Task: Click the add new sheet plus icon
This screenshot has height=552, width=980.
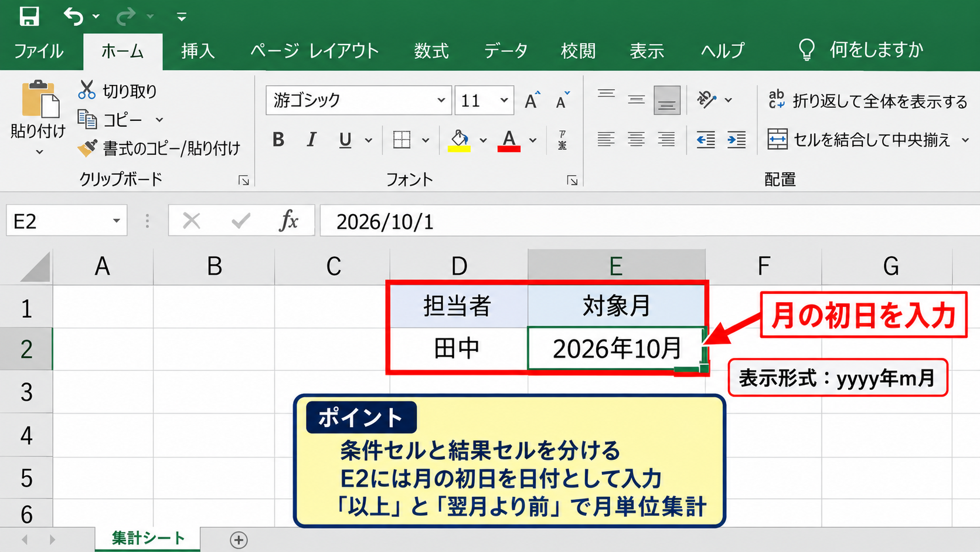Action: [239, 540]
